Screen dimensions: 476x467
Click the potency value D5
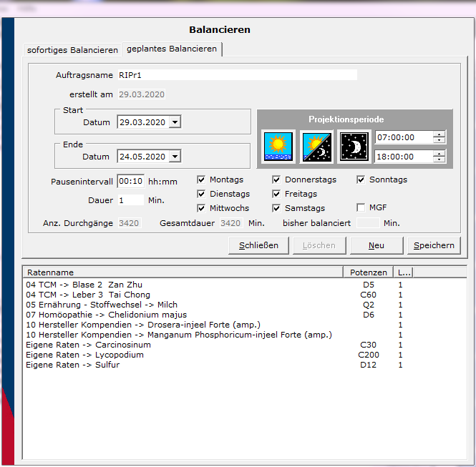[368, 285]
